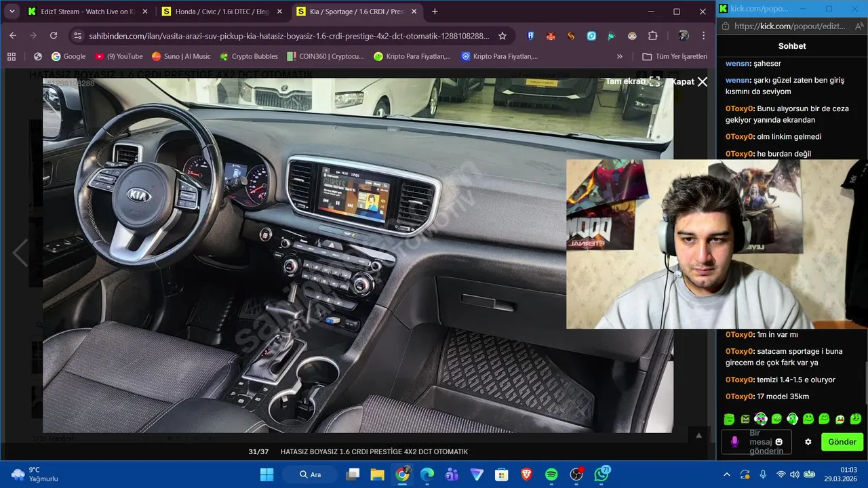The height and width of the screenshot is (488, 868).
Task: Open Tüm Yer İşaretleri bookmarks folder
Action: point(675,56)
